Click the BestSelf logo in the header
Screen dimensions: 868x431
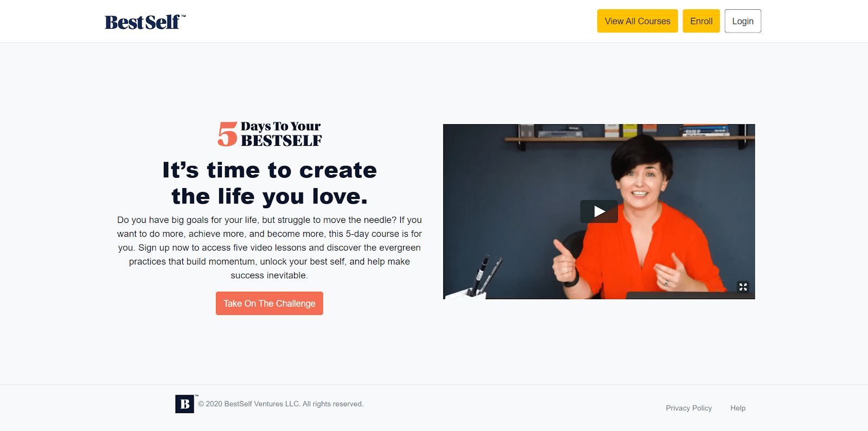(x=145, y=22)
